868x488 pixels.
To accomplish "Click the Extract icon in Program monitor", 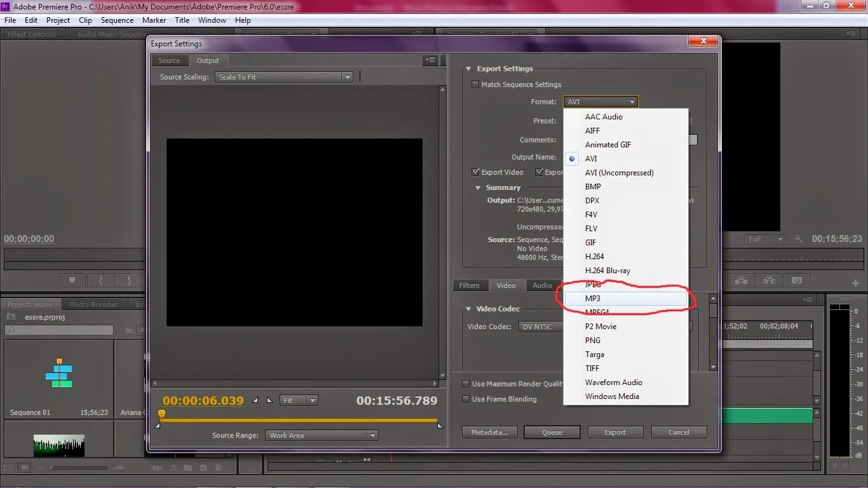I will pos(769,280).
